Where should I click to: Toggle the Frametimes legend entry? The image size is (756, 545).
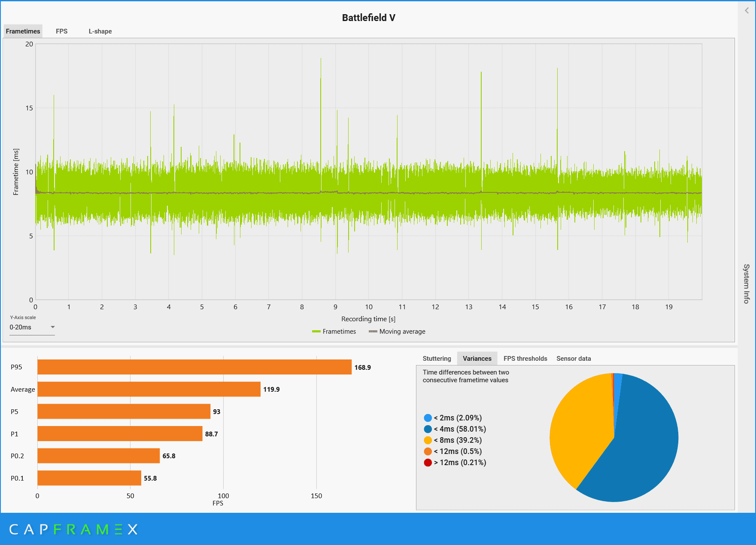334,332
